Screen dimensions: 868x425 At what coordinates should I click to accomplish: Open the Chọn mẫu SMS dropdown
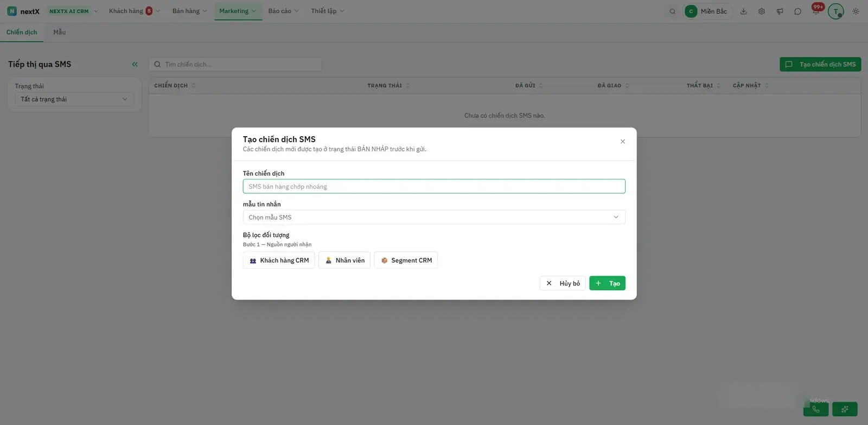(434, 217)
